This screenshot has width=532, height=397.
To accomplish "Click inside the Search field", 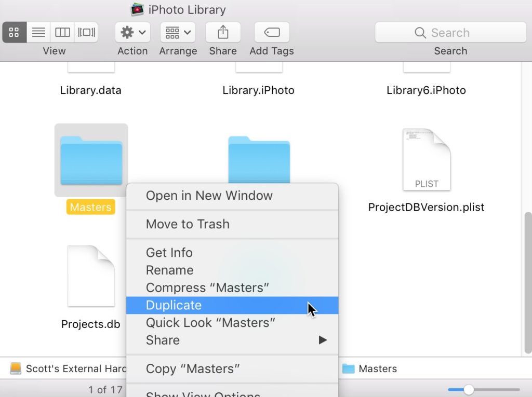I will click(451, 32).
